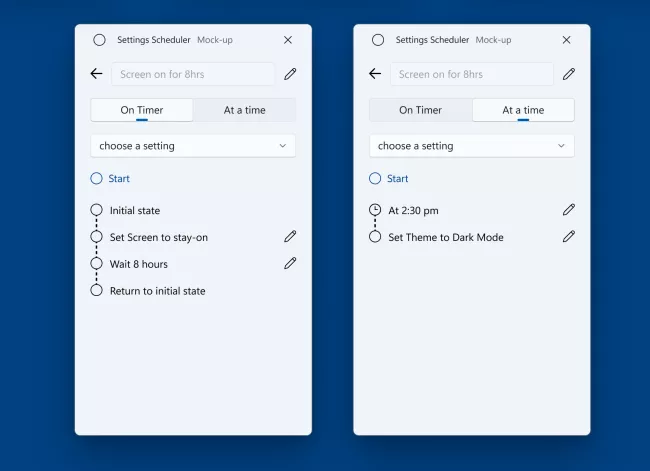Image resolution: width=650 pixels, height=471 pixels.
Task: Click the 'Return to initial state' step
Action: coord(158,291)
